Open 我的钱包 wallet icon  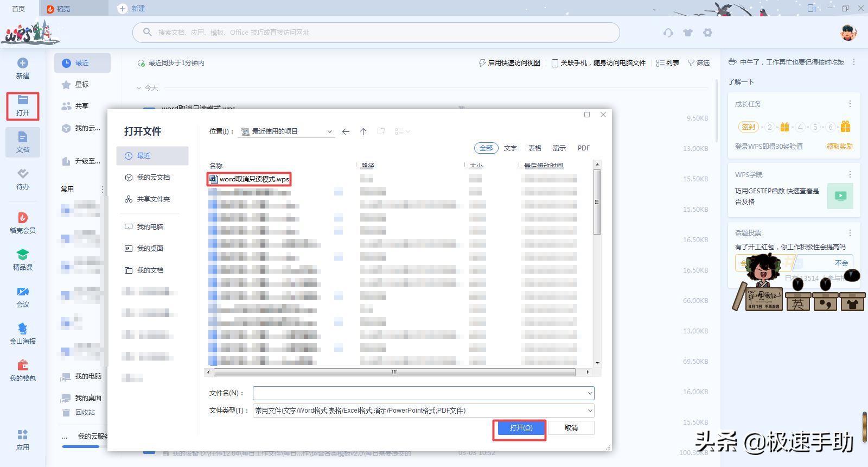click(23, 365)
